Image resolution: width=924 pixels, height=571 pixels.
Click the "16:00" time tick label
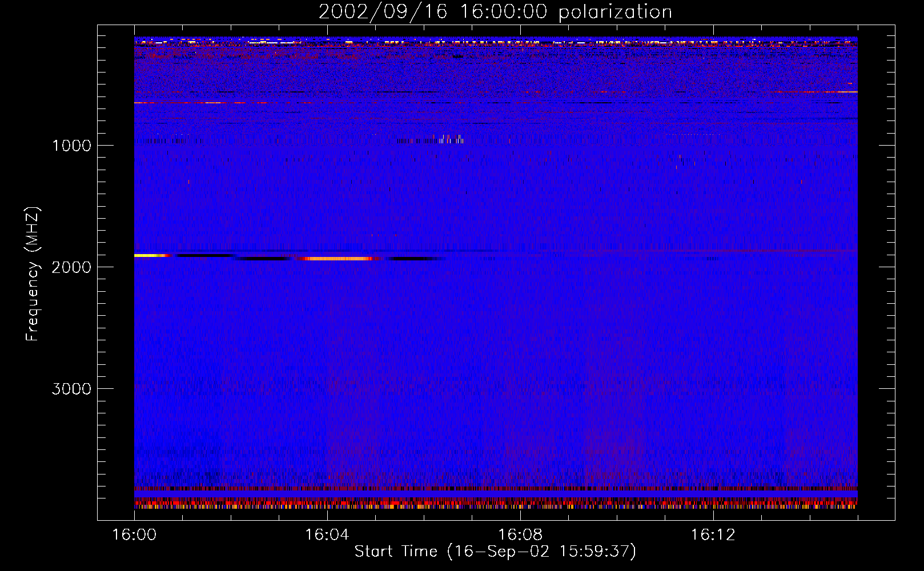coord(134,535)
